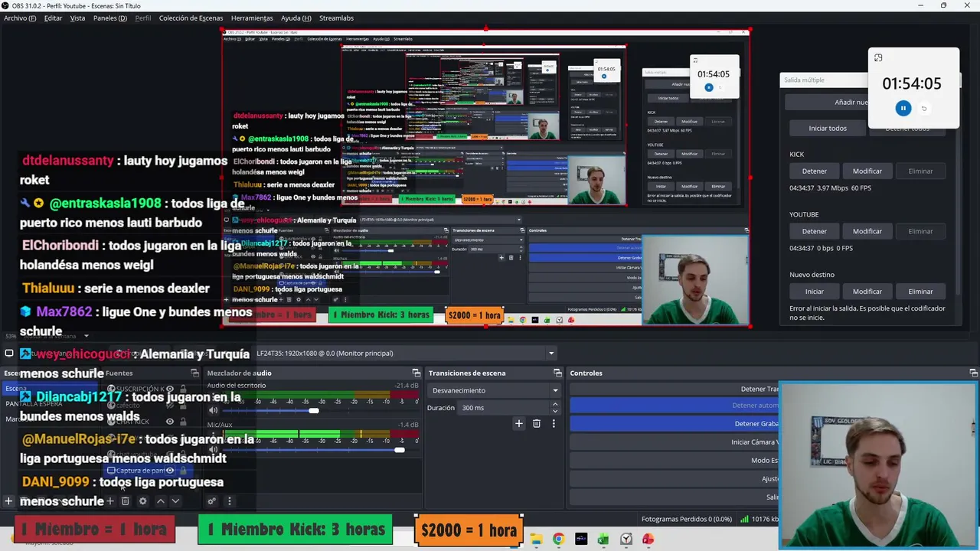Reset the floating timer

(924, 109)
